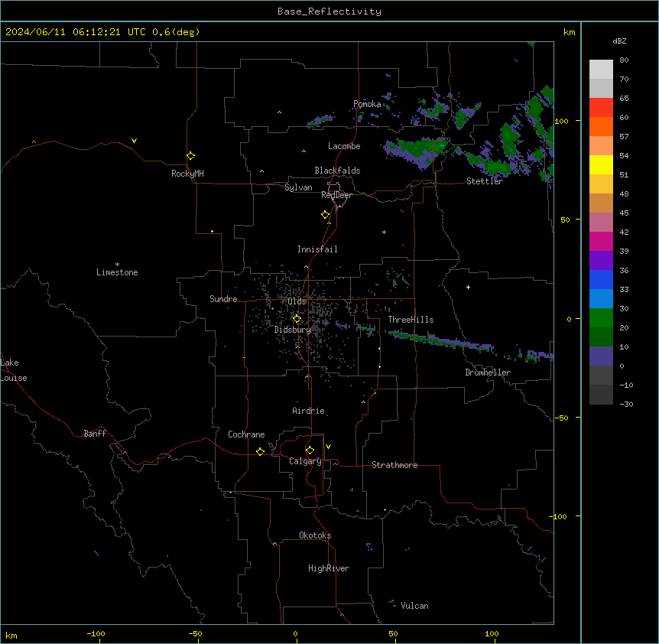Select the yellow diamond marker between Olds and Didsbury

tap(297, 319)
